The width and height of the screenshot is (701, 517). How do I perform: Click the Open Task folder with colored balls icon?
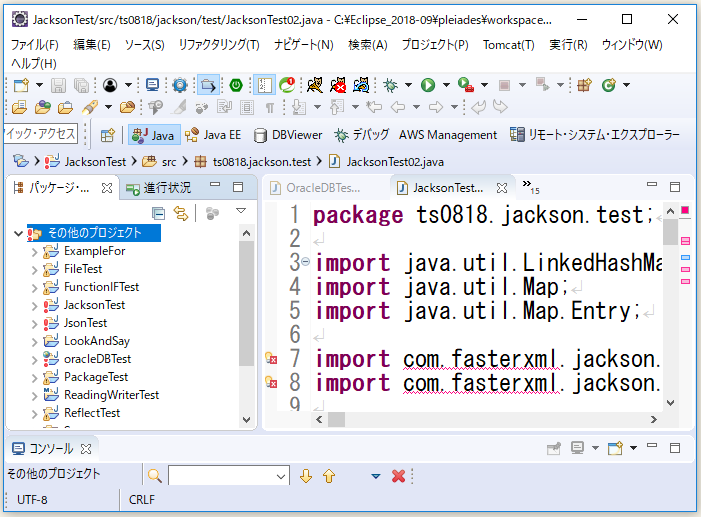[42, 107]
